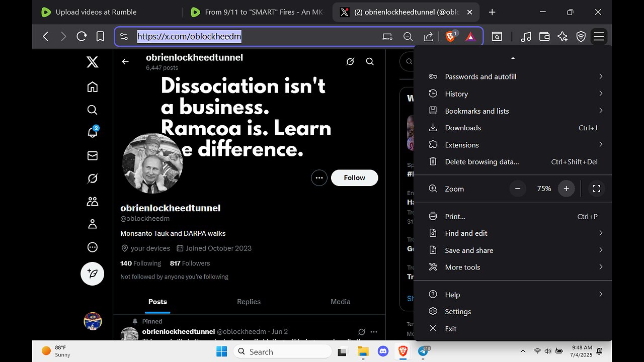Expand More tools submenu
Image resolution: width=644 pixels, height=362 pixels.
pos(513,267)
